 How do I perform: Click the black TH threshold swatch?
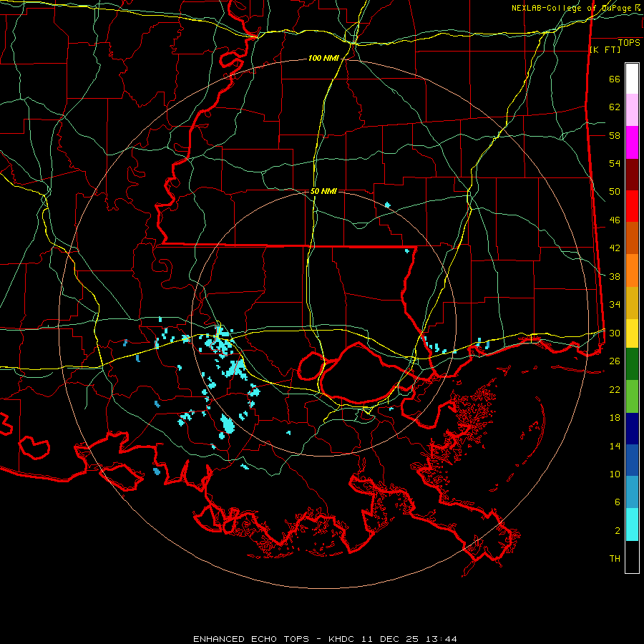(632, 557)
